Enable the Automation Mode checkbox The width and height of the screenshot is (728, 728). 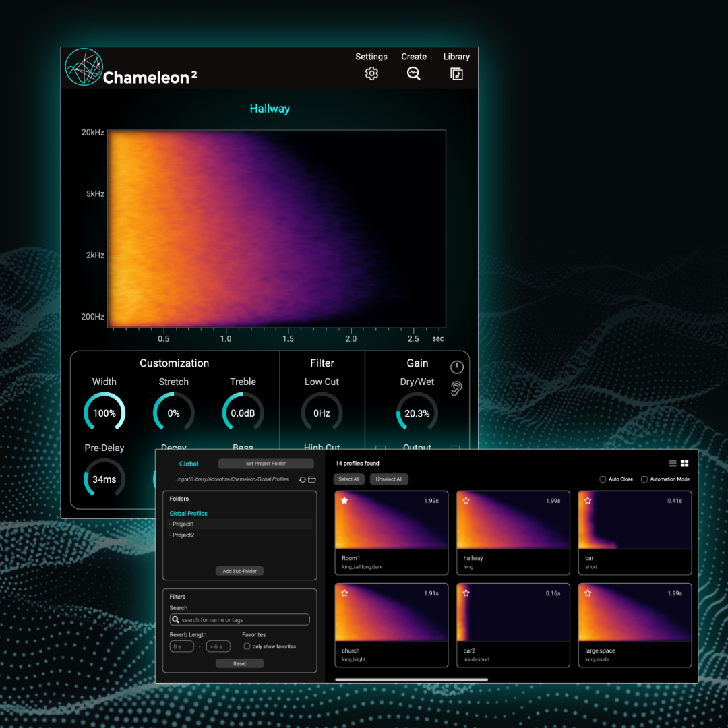(644, 479)
